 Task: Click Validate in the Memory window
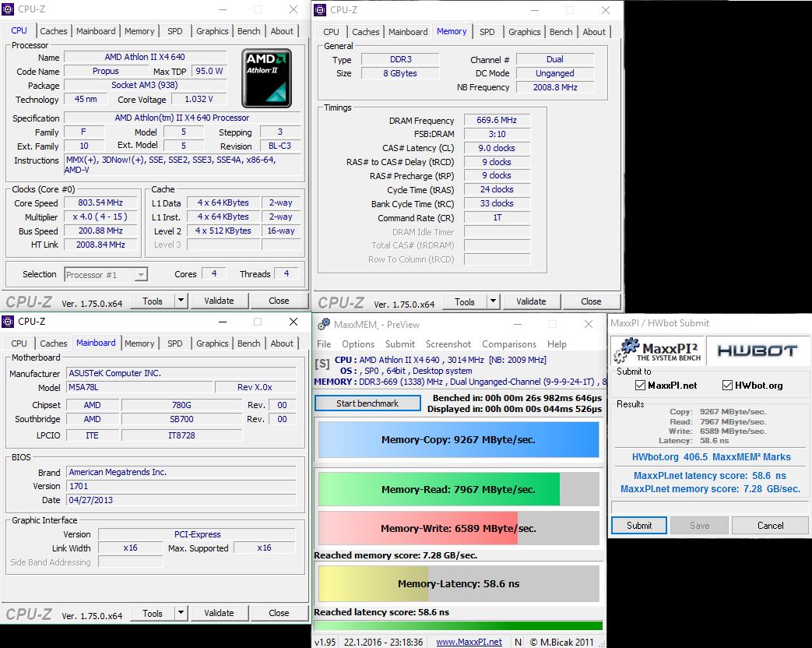point(531,301)
